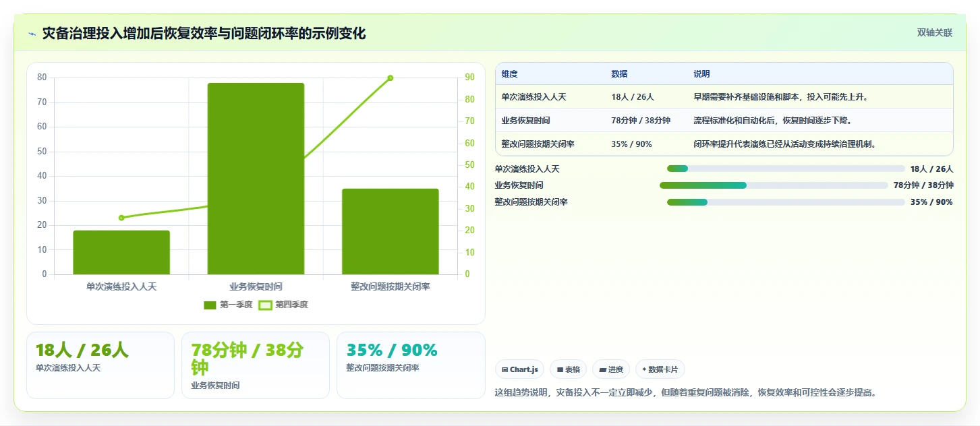980x426 pixels.
Task: Click the first line point near 26
Action: 121,218
